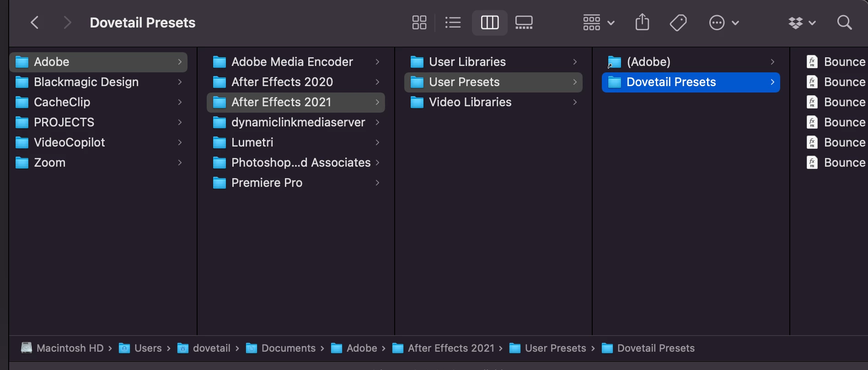Select the After Effects 2021 folder
Image resolution: width=868 pixels, height=370 pixels.
[x=296, y=102]
